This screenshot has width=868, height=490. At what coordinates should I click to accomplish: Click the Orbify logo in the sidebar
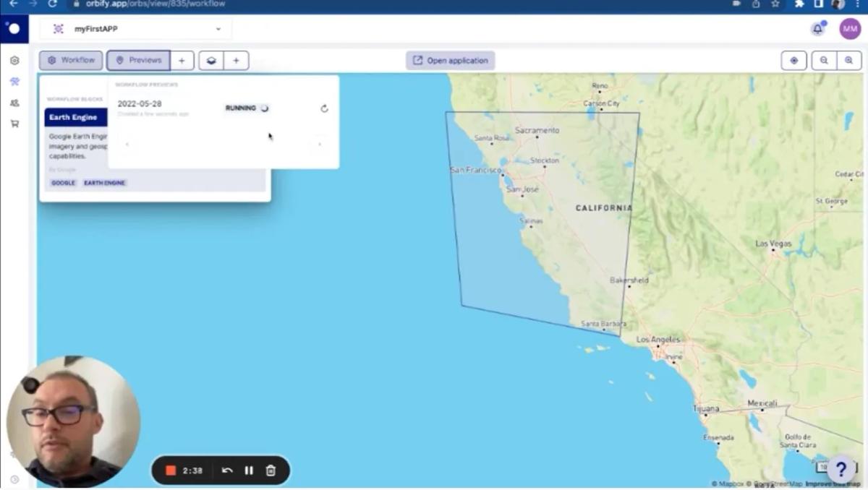click(14, 29)
